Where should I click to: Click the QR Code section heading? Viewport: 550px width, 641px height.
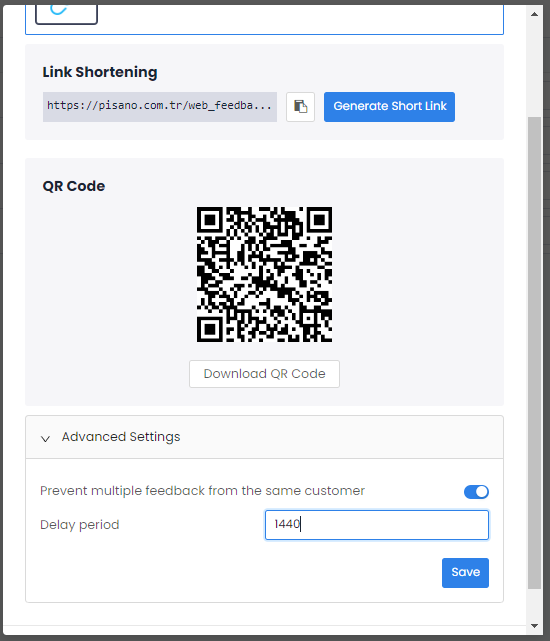point(74,186)
